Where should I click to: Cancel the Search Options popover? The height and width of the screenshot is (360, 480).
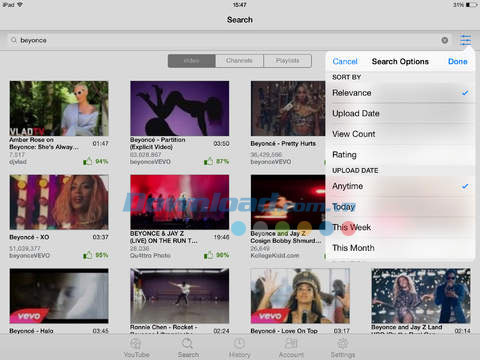coord(345,61)
